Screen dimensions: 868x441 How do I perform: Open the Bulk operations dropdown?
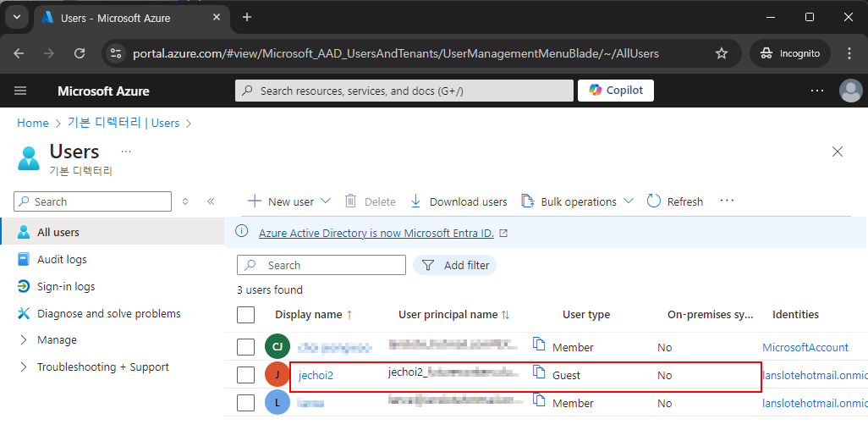tap(629, 201)
